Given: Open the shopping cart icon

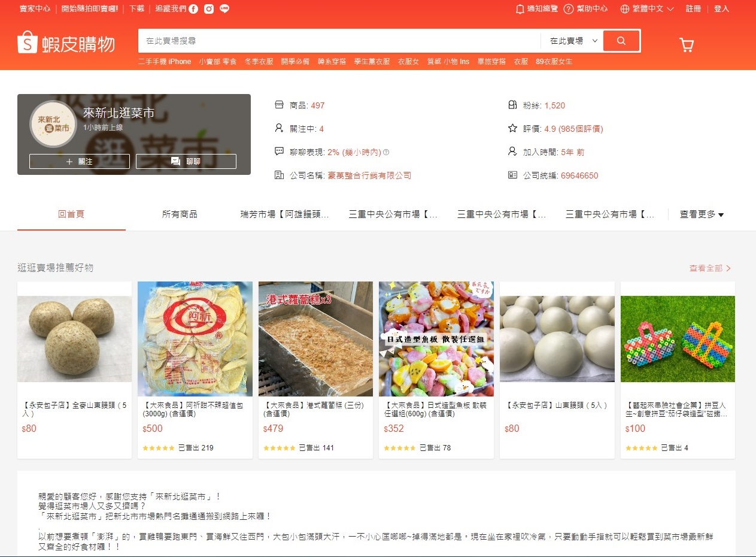Looking at the screenshot, I should (x=687, y=45).
